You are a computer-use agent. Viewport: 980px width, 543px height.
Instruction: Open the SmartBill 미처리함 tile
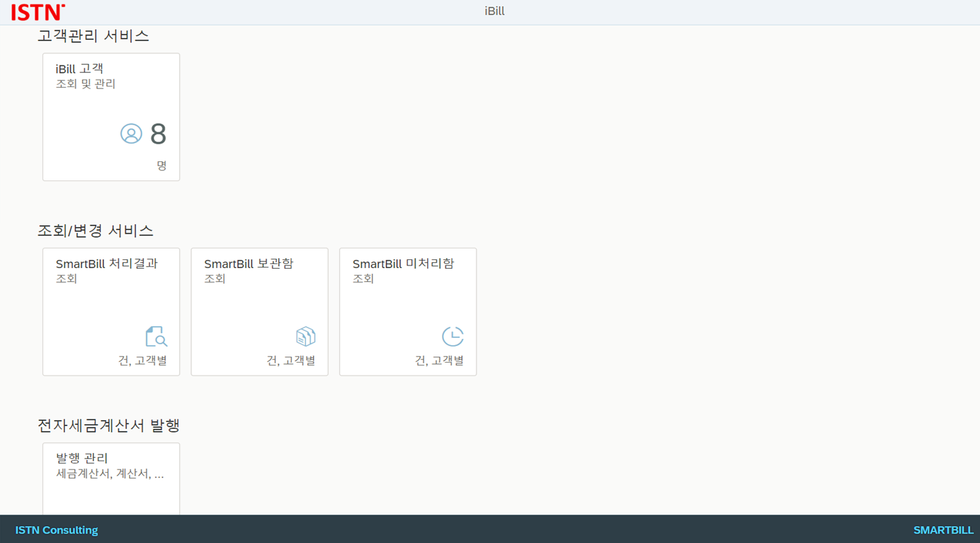pyautogui.click(x=408, y=311)
